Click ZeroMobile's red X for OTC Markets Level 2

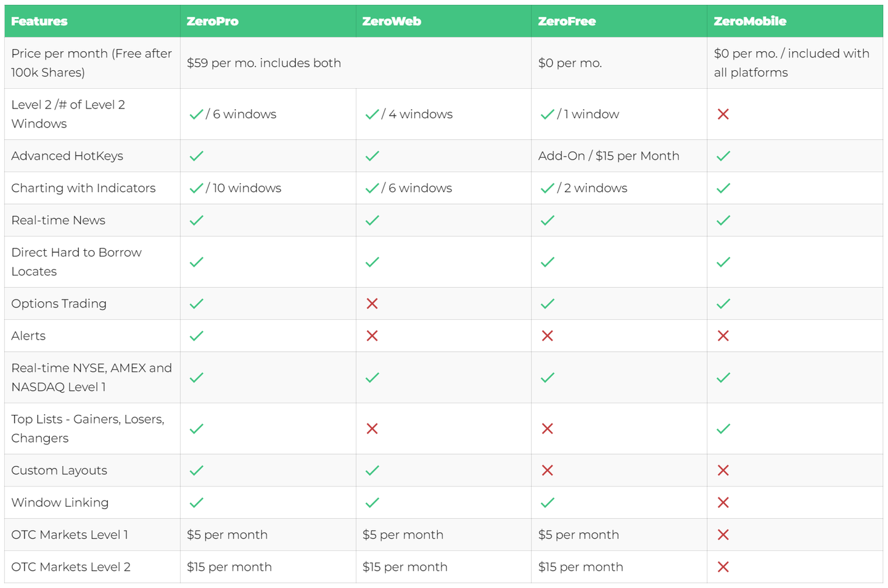coord(723,566)
